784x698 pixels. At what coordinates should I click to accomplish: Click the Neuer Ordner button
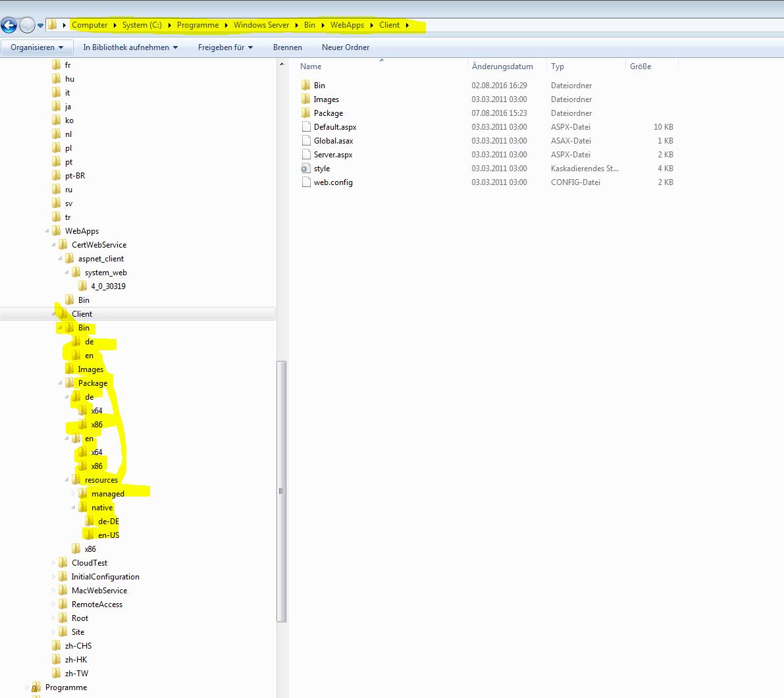[346, 47]
